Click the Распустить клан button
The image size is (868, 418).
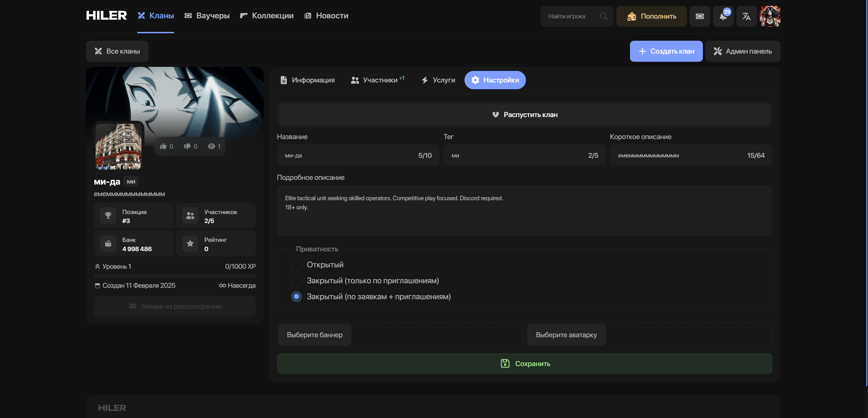point(525,115)
